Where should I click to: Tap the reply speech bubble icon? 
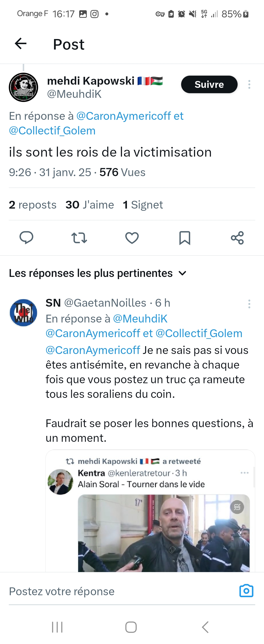[26, 238]
